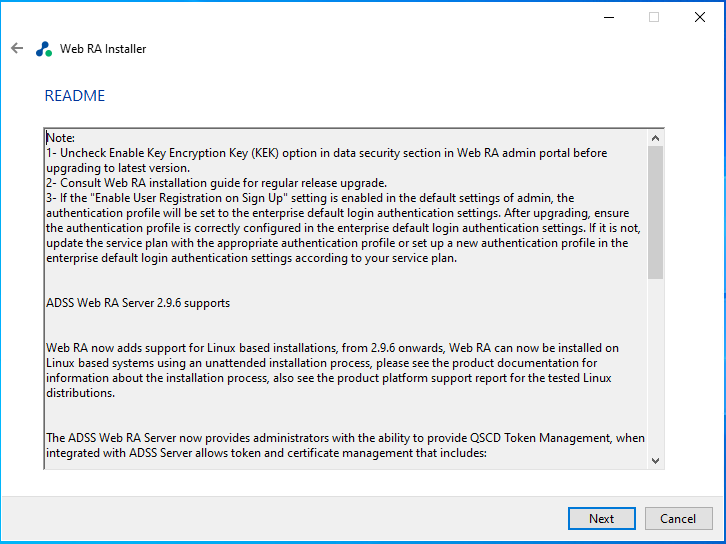Image resolution: width=726 pixels, height=544 pixels.
Task: Cancel the Web RA installation
Action: coord(678,518)
